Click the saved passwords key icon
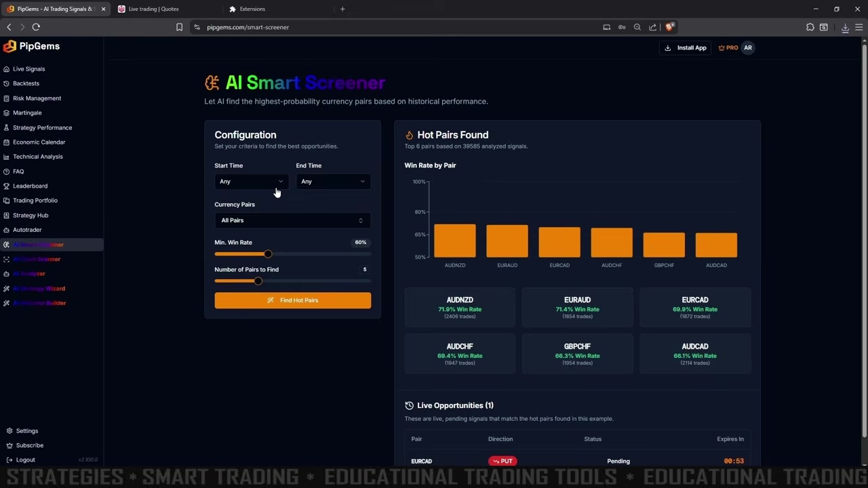 pyautogui.click(x=622, y=27)
